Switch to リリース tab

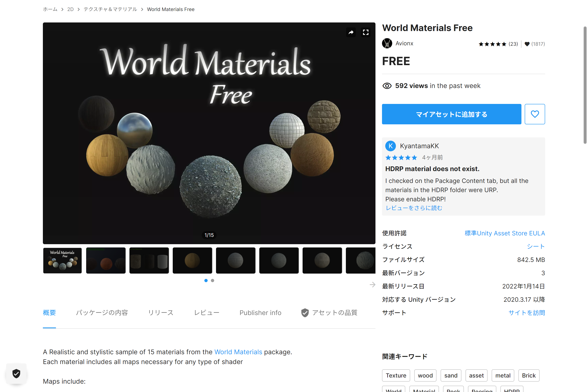click(161, 313)
